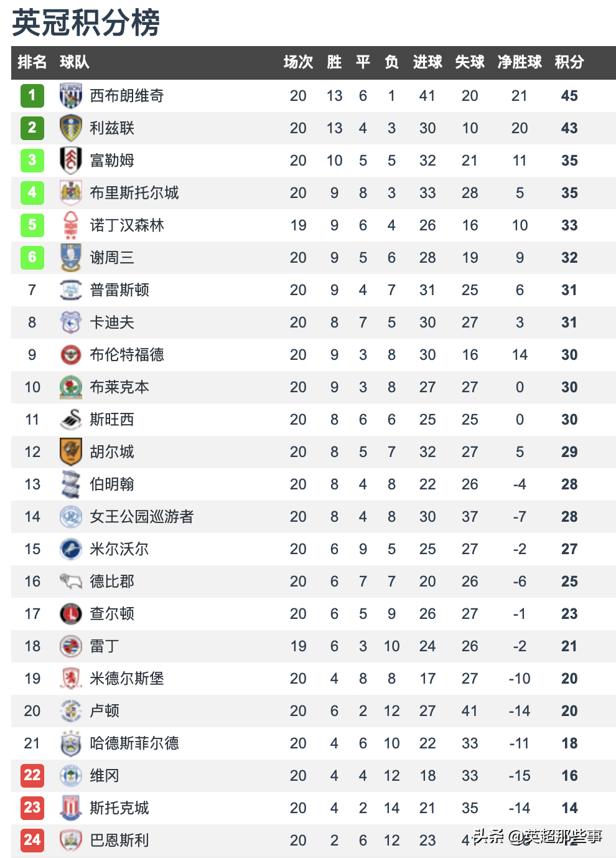Click the 英冠积分榜 title
Viewport: 616px width, 858px height.
click(x=86, y=23)
